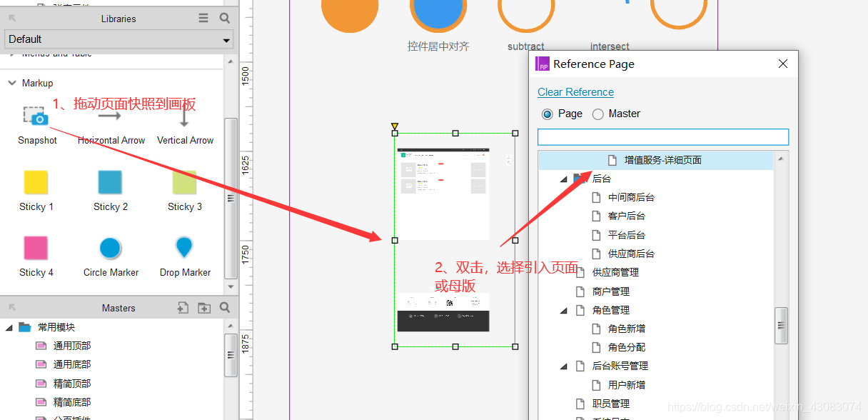The width and height of the screenshot is (868, 420).
Task: Pick the green Sticky 3 note
Action: coord(184,183)
